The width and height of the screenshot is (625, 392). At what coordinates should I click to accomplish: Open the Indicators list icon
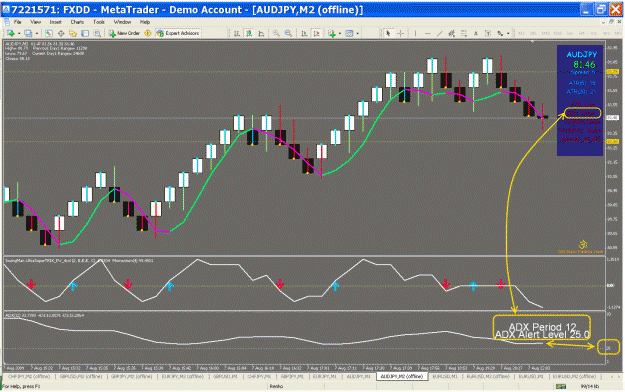pyautogui.click(x=332, y=33)
